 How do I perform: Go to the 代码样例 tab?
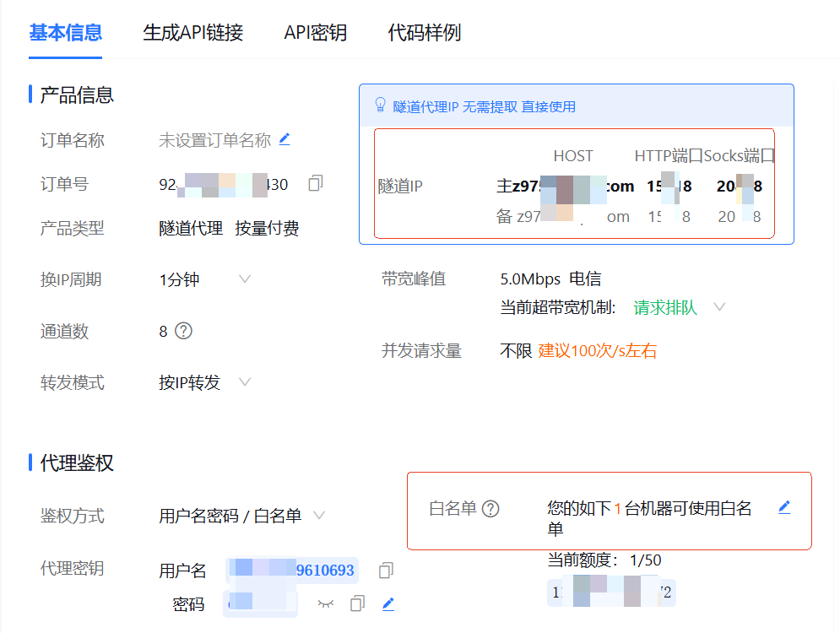coord(425,33)
